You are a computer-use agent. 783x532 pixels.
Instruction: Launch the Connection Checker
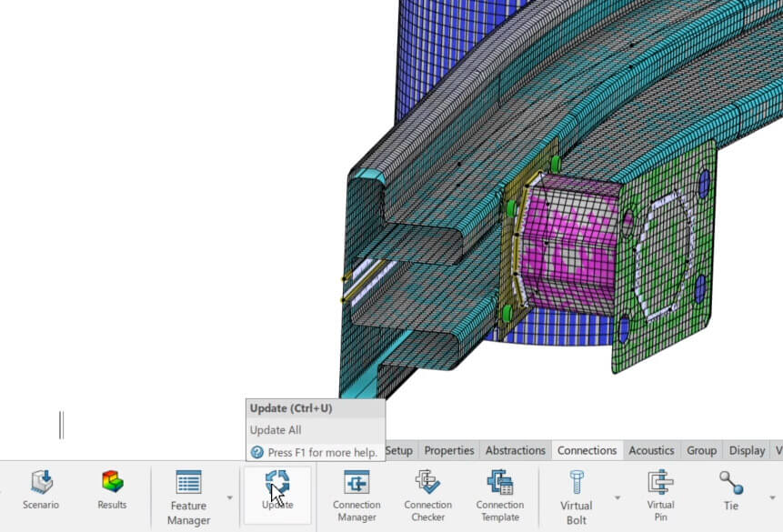(x=428, y=496)
